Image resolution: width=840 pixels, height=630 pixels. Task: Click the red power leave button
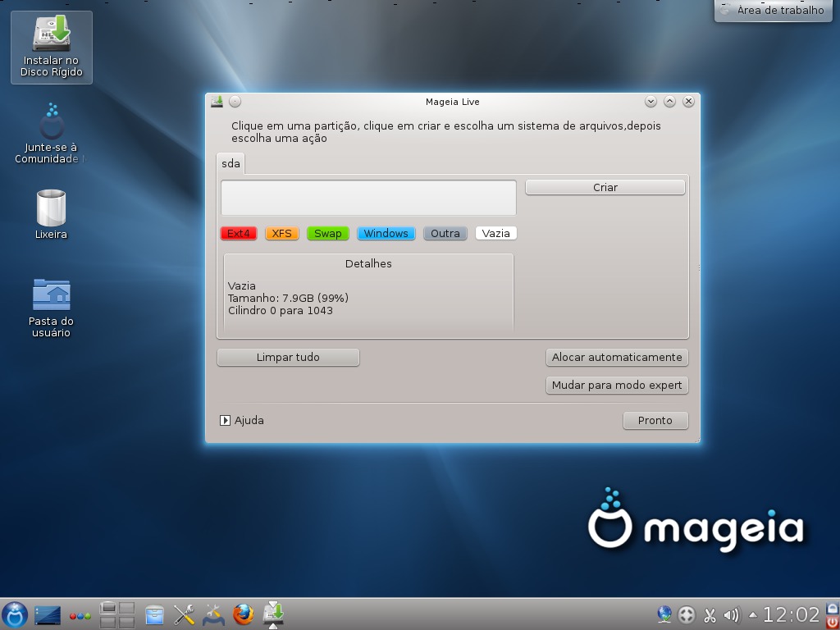pos(833,622)
